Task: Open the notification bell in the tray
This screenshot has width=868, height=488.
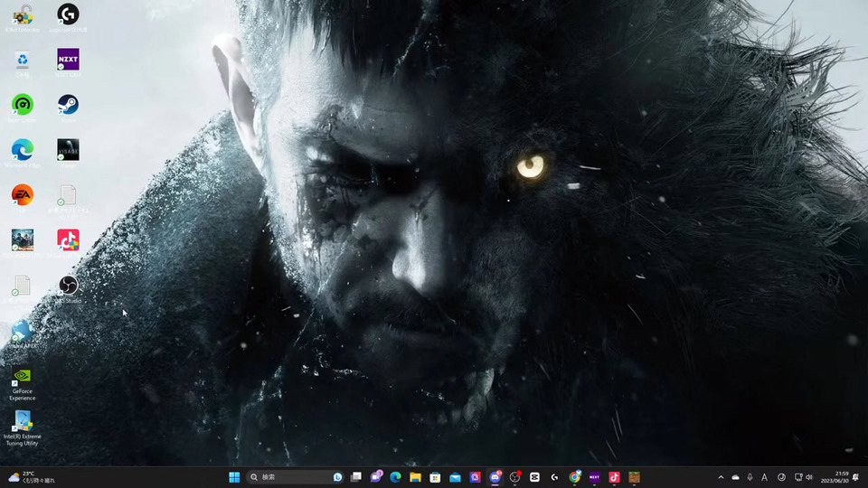Action: (x=856, y=477)
